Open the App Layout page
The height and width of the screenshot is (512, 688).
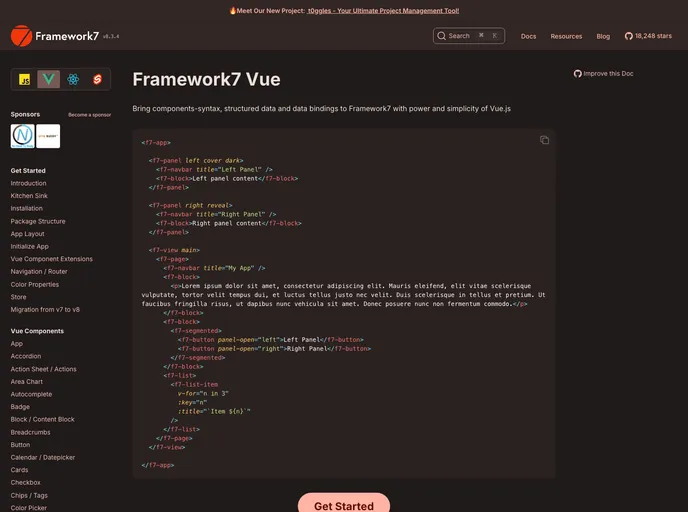[x=27, y=234]
